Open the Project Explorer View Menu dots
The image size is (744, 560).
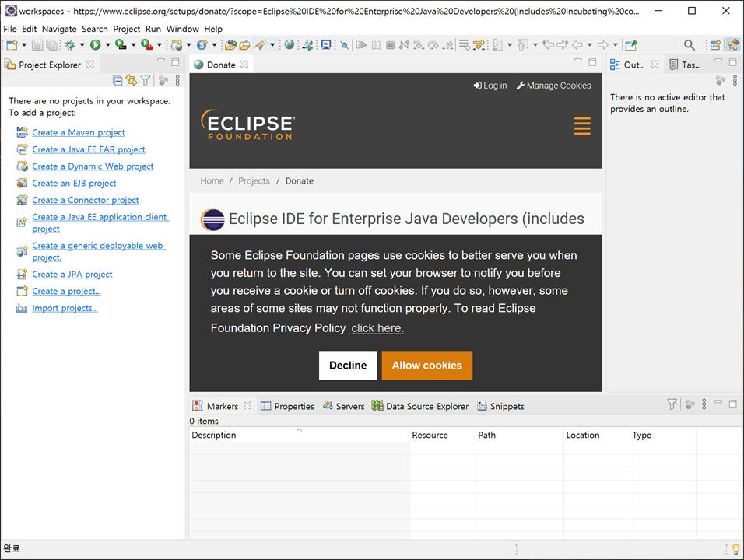pyautogui.click(x=177, y=81)
